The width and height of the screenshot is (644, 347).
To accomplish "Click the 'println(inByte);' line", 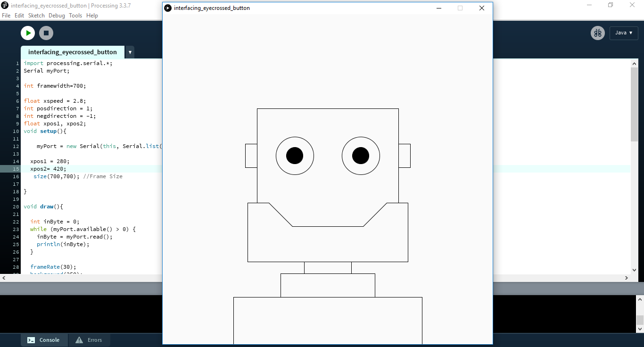I will pyautogui.click(x=63, y=244).
